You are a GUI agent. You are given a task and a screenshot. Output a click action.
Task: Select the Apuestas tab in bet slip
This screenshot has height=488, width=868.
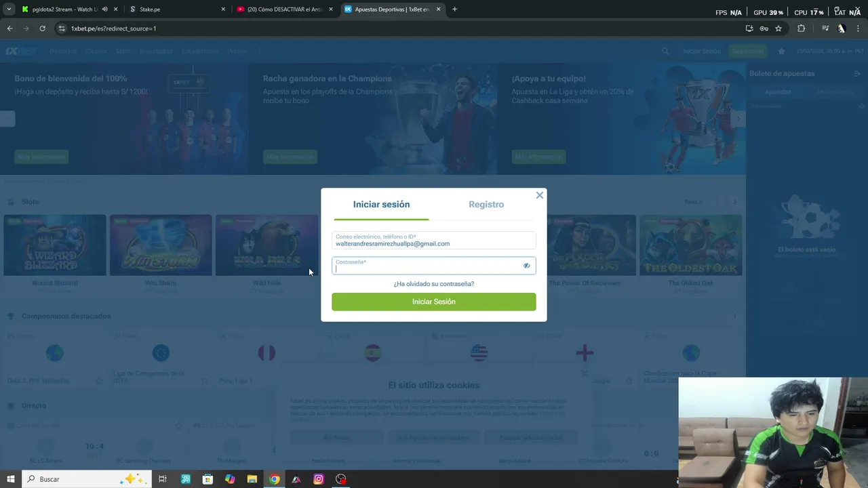[778, 92]
